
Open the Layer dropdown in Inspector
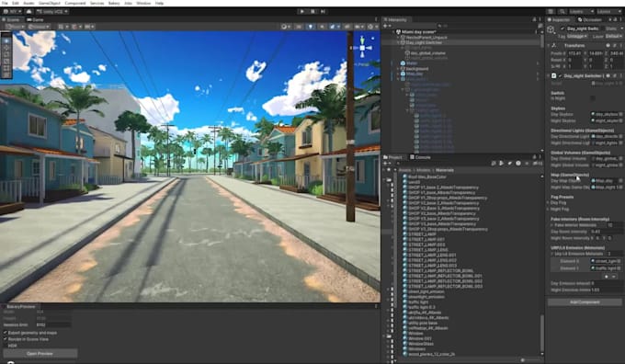(x=614, y=36)
